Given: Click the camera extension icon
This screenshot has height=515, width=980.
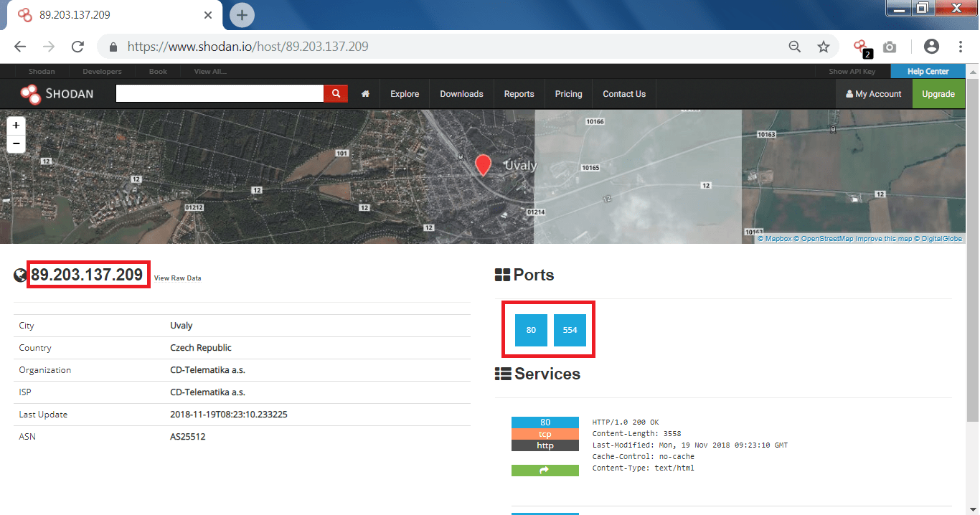Looking at the screenshot, I should tap(890, 47).
